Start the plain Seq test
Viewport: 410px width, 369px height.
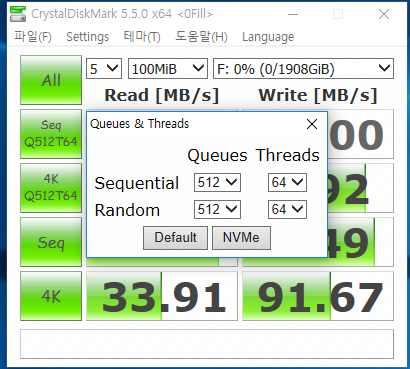[51, 242]
